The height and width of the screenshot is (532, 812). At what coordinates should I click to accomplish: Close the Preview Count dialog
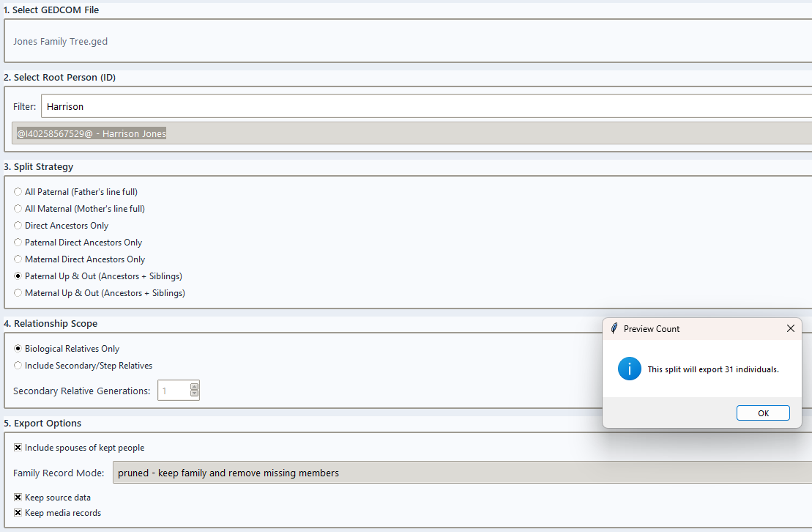tap(790, 329)
